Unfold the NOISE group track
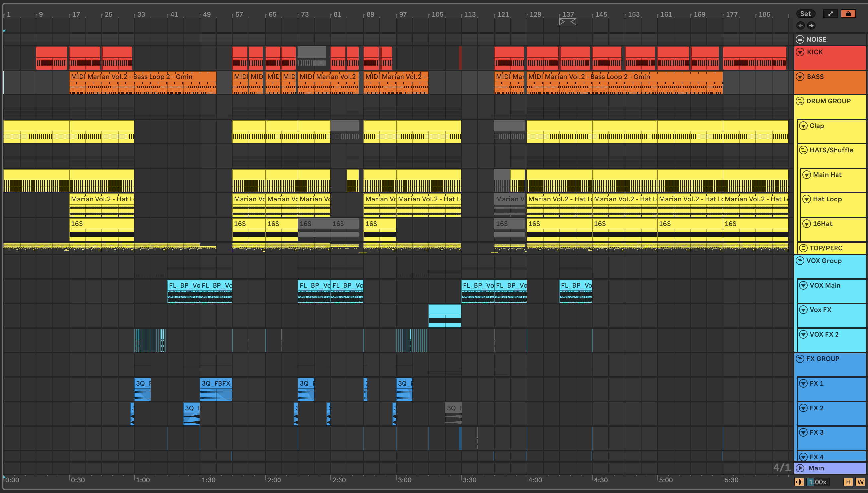Image resolution: width=868 pixels, height=493 pixels. click(800, 39)
